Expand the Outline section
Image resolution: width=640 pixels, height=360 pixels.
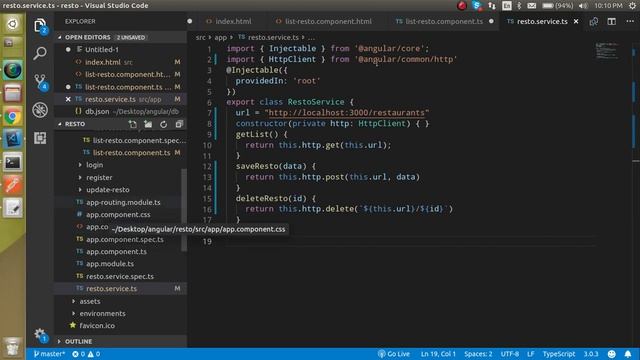click(120, 341)
